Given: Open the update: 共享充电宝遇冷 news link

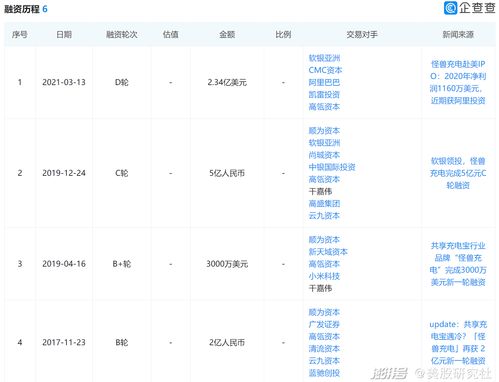Looking at the screenshot, I should 458,343.
